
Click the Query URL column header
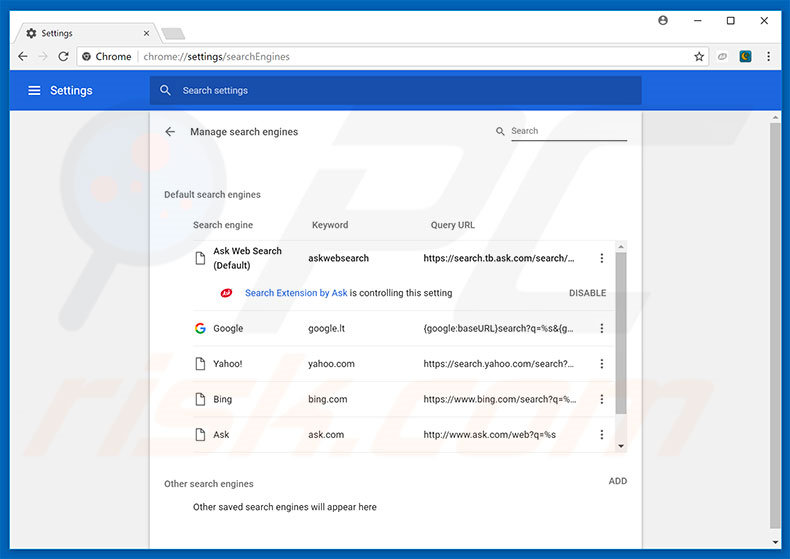(452, 225)
